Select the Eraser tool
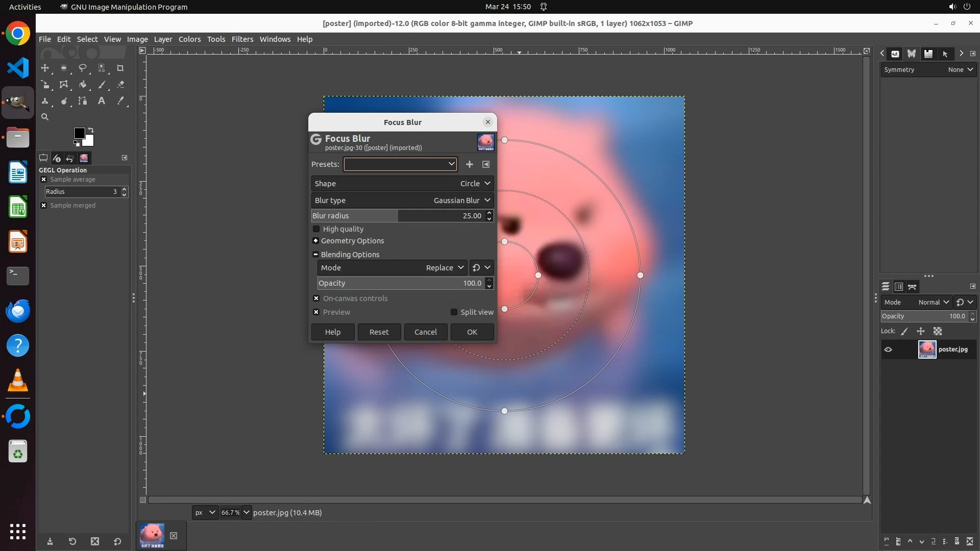980x551 pixels. coord(120,85)
